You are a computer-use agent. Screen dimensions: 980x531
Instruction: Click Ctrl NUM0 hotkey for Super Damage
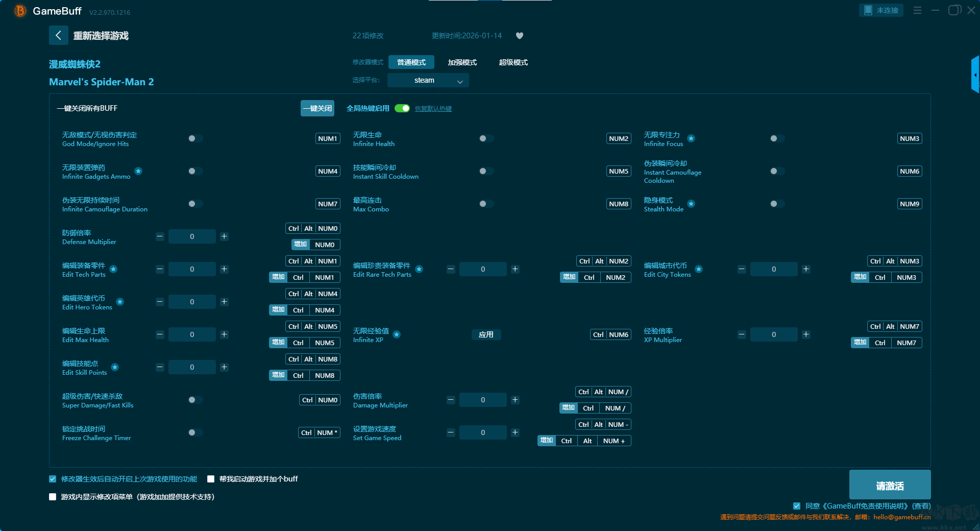(320, 400)
